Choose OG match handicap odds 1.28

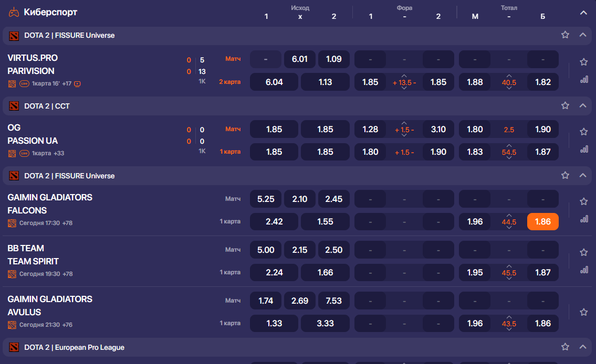click(x=370, y=130)
